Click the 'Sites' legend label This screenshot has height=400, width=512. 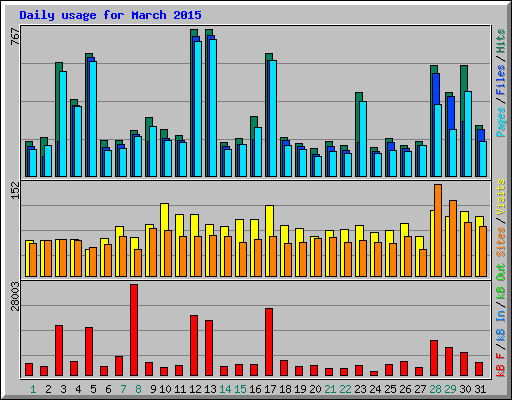click(x=500, y=242)
